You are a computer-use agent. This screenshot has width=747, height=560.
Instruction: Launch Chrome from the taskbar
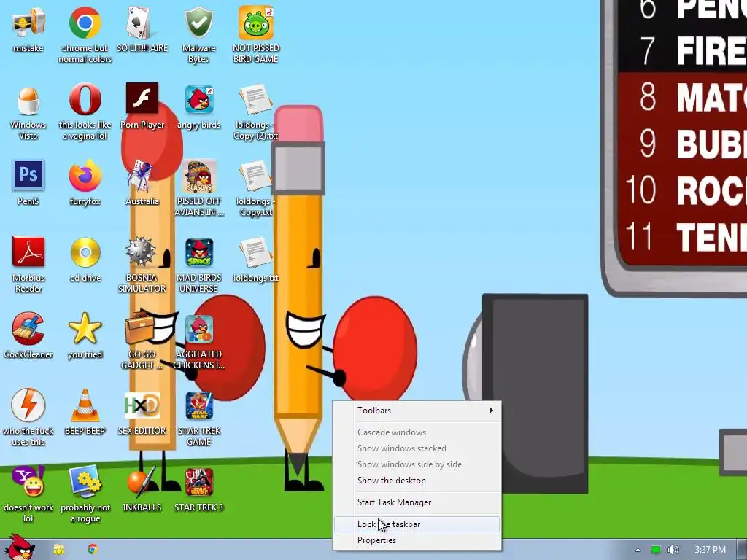coord(93,550)
